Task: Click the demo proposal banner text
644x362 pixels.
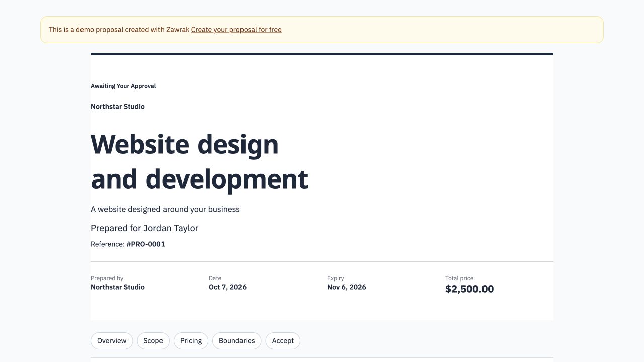Action: tap(119, 30)
